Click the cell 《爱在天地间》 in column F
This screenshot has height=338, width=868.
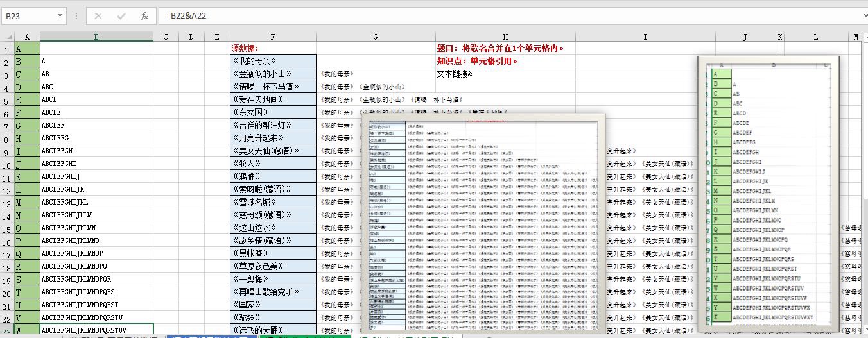pyautogui.click(x=273, y=99)
